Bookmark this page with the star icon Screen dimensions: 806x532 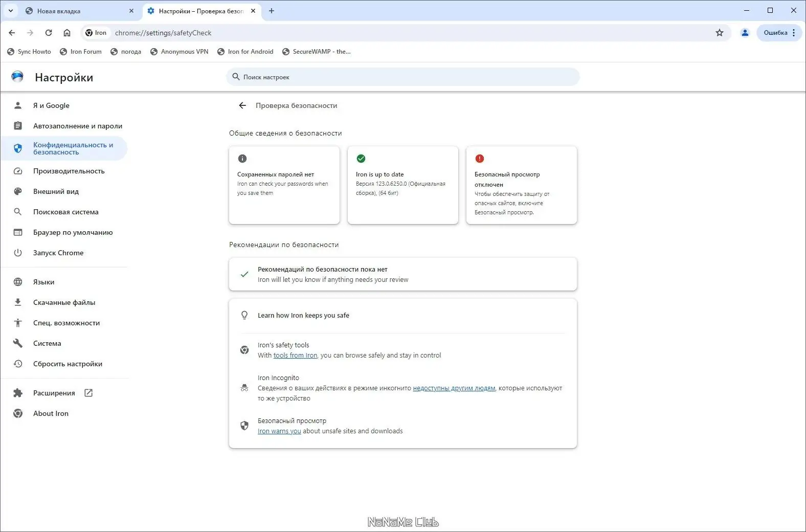pos(720,33)
